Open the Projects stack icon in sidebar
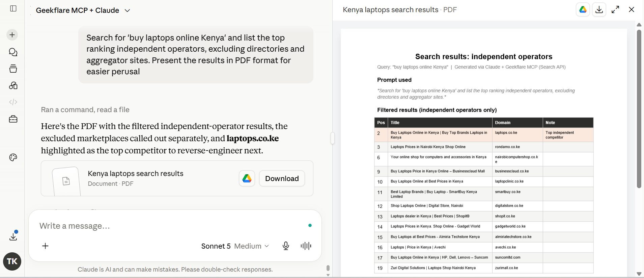Viewport: 644px width, 278px height. [13, 69]
